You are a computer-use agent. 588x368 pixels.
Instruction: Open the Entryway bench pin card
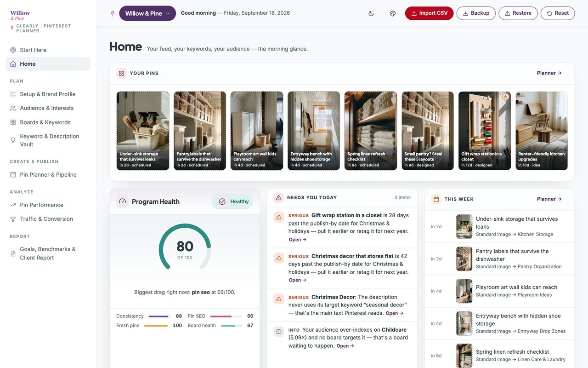(314, 131)
